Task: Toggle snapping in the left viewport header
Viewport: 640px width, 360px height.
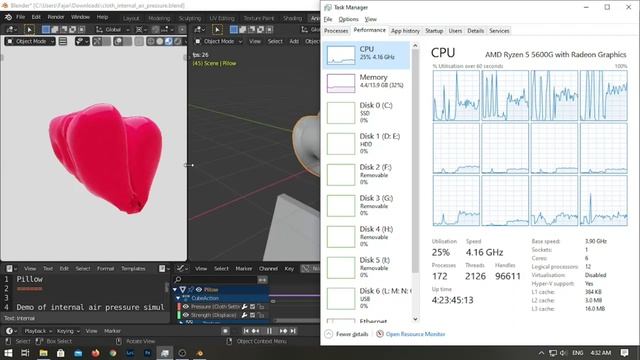Action: (156, 29)
